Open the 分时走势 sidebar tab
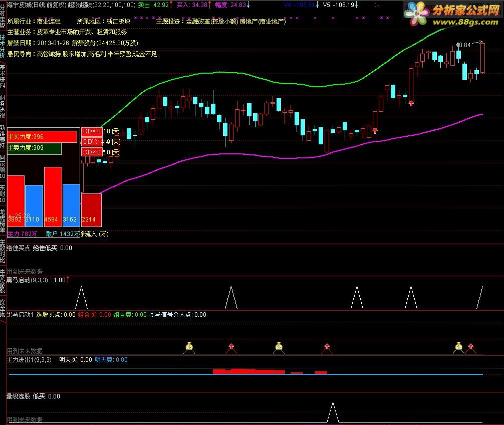 click(x=3, y=16)
